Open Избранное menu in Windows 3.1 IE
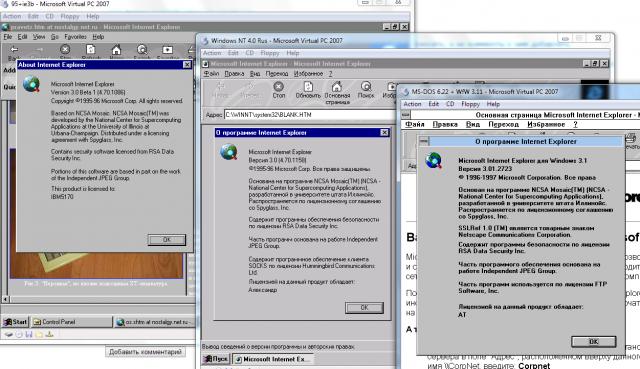This screenshot has width=640, height=369. (546, 124)
